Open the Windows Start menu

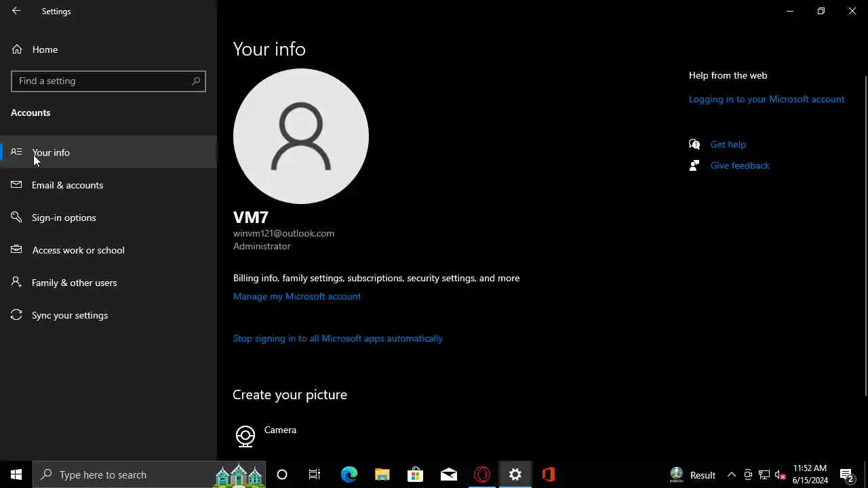[x=16, y=474]
